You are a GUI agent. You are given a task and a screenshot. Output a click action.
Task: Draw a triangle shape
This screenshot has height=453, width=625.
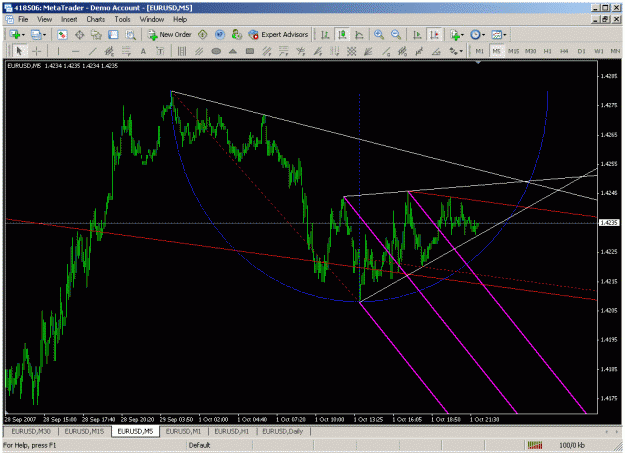[233, 51]
